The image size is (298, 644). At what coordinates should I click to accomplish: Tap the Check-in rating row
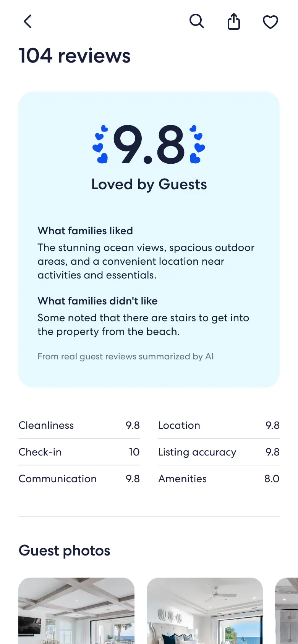click(x=79, y=452)
